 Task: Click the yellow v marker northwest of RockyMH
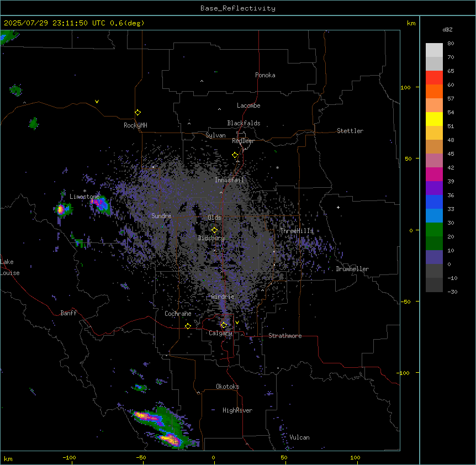pos(97,102)
